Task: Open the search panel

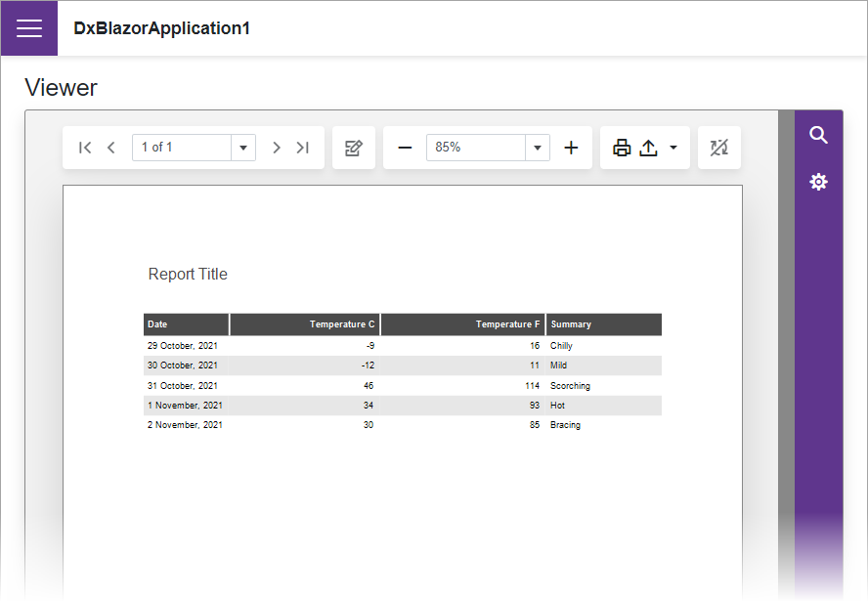Action: click(x=819, y=136)
